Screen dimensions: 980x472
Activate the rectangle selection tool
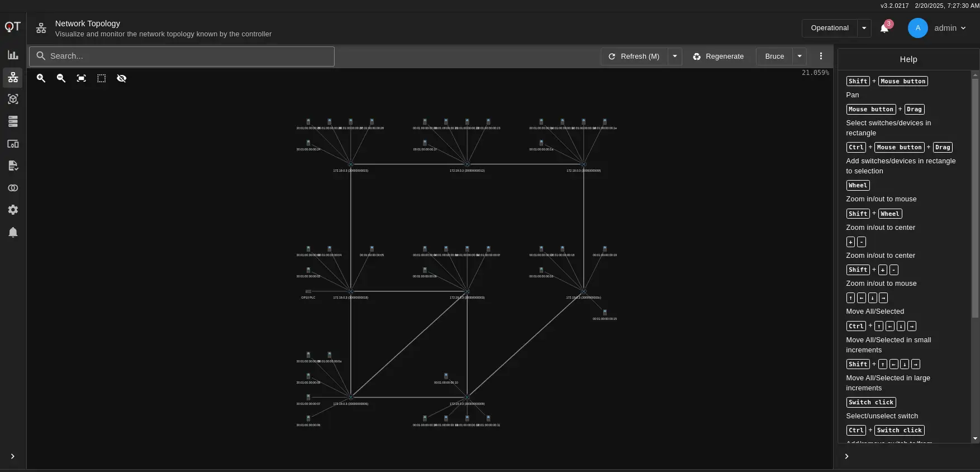(101, 78)
